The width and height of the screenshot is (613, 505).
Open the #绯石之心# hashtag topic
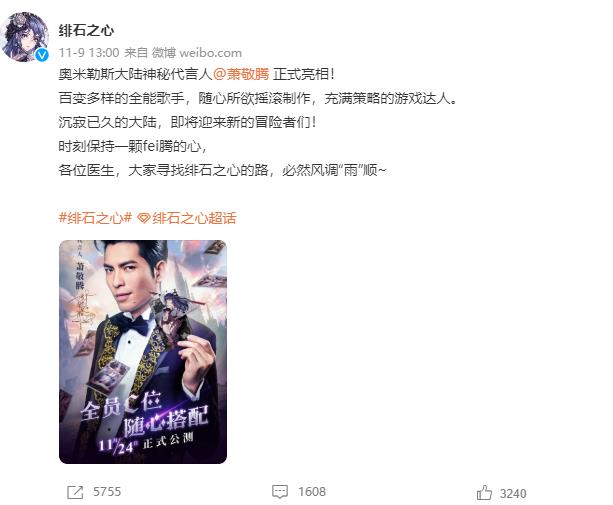(x=95, y=218)
